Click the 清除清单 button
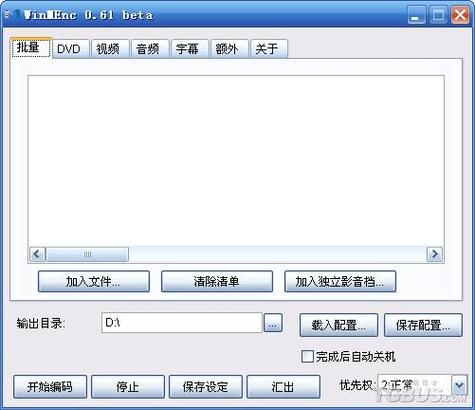Image resolution: width=475 pixels, height=410 pixels. pos(217,282)
